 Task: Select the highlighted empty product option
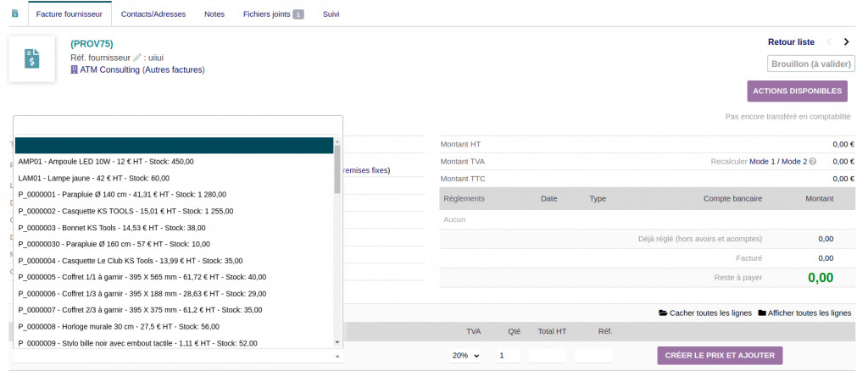point(174,146)
